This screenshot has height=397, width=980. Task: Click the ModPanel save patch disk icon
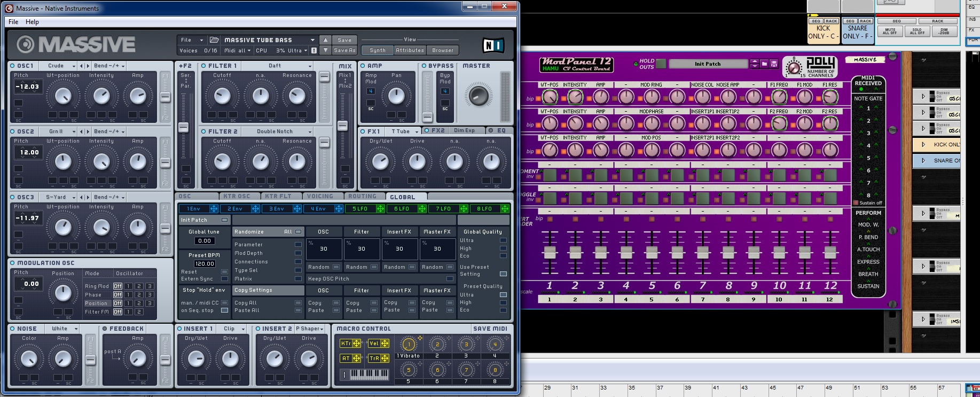click(x=773, y=64)
